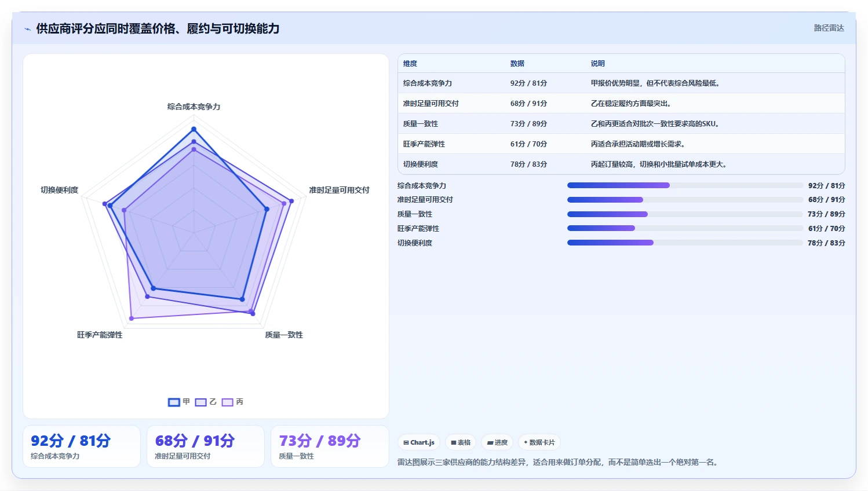The image size is (868, 491).
Task: Click the 切换便利度 progress bar
Action: [685, 243]
